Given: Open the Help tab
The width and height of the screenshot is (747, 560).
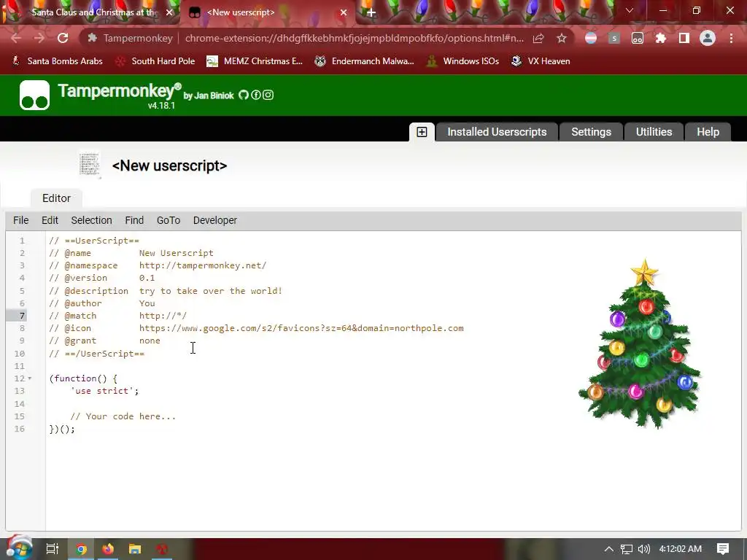Looking at the screenshot, I should [708, 132].
